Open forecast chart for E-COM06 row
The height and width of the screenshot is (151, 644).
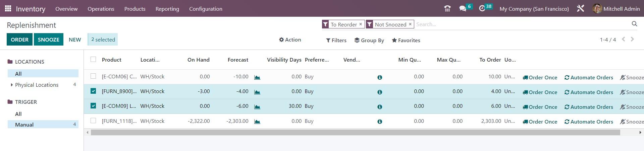[257, 77]
